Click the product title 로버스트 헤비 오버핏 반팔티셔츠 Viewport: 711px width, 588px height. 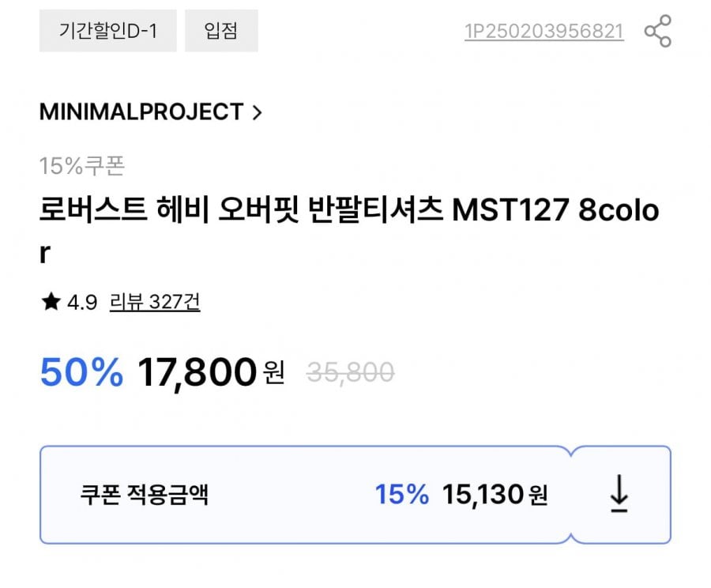[241, 211]
